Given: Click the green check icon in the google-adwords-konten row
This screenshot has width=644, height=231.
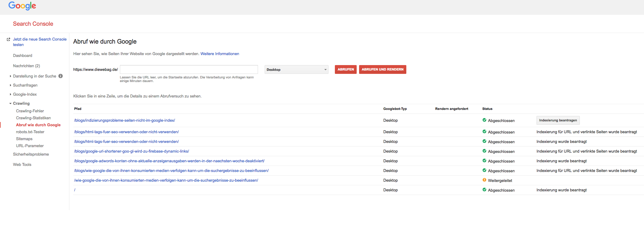Looking at the screenshot, I should [484, 161].
